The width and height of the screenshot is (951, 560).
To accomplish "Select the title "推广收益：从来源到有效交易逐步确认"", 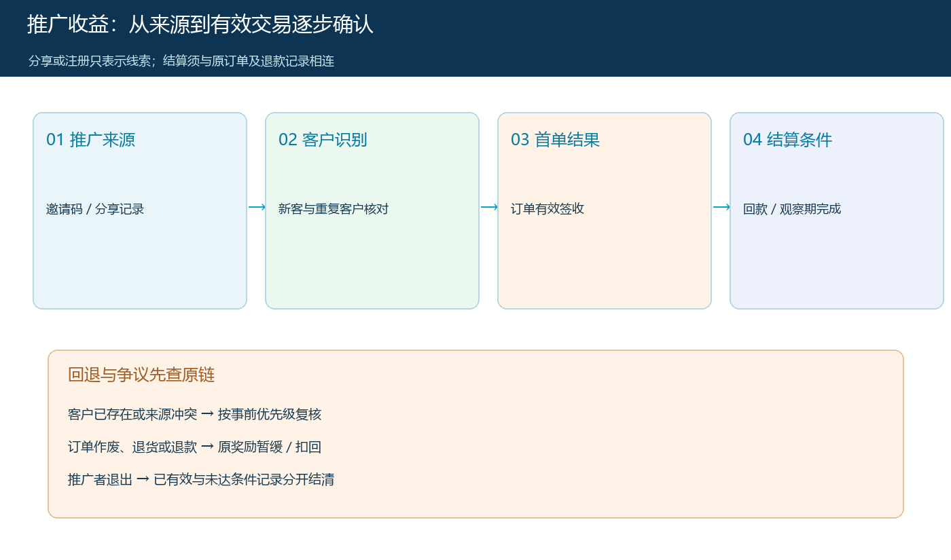I will pyautogui.click(x=200, y=25).
